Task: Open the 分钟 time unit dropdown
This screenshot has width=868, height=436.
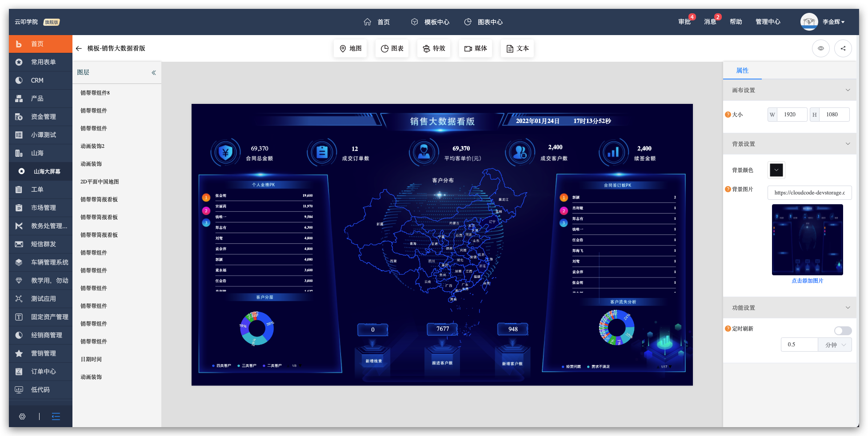Action: 835,345
